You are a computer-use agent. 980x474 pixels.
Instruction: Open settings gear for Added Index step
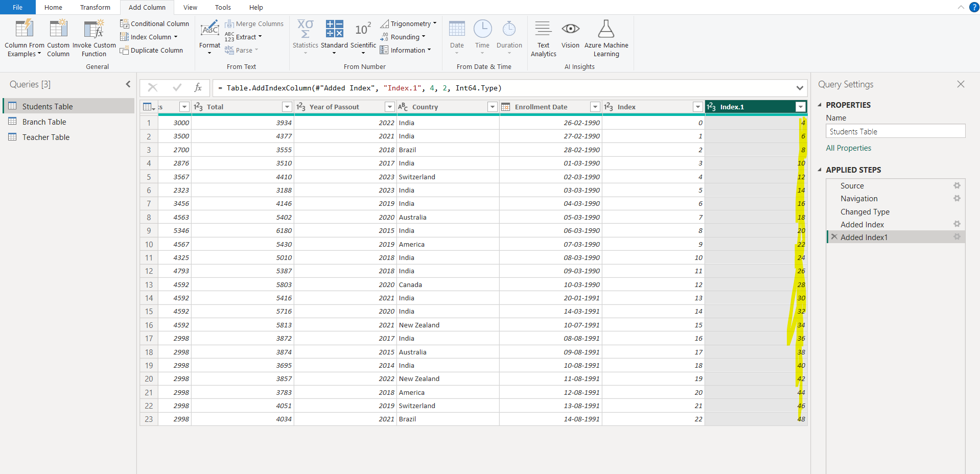tap(958, 224)
